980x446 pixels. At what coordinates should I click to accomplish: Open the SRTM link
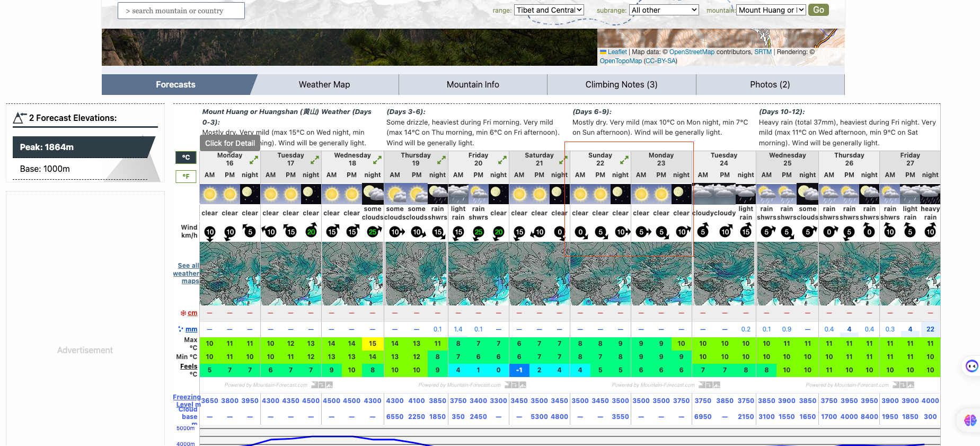[x=763, y=52]
